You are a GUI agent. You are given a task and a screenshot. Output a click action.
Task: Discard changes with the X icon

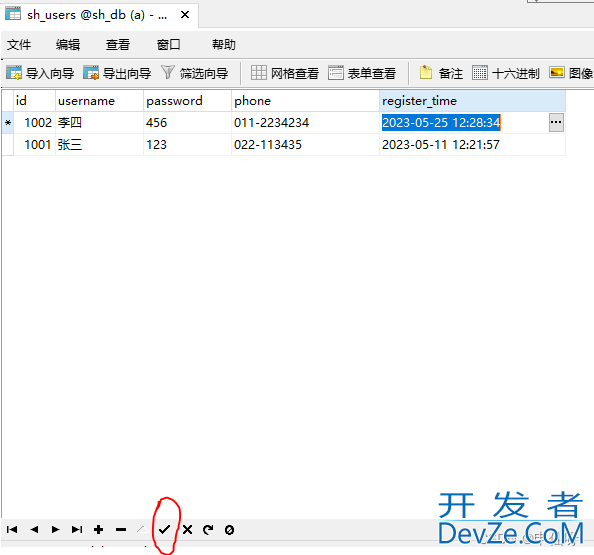point(187,530)
